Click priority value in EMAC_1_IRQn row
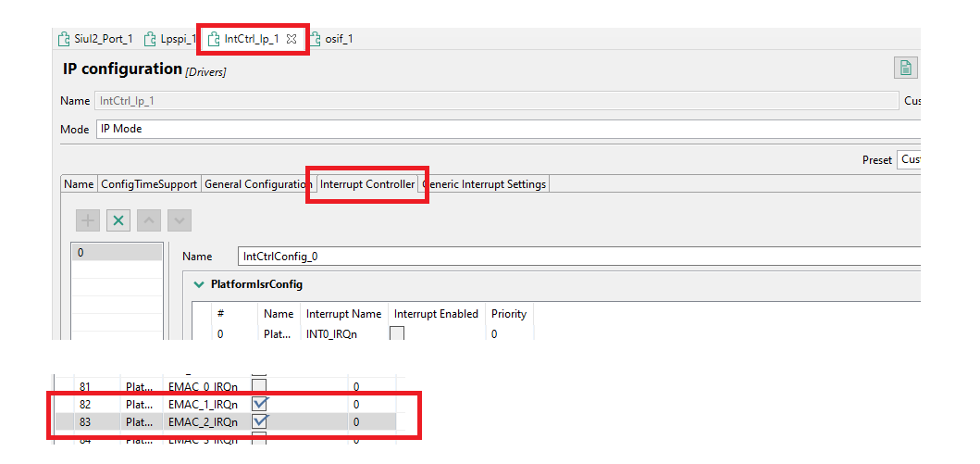Screen dimensions: 980x464 [x=356, y=405]
